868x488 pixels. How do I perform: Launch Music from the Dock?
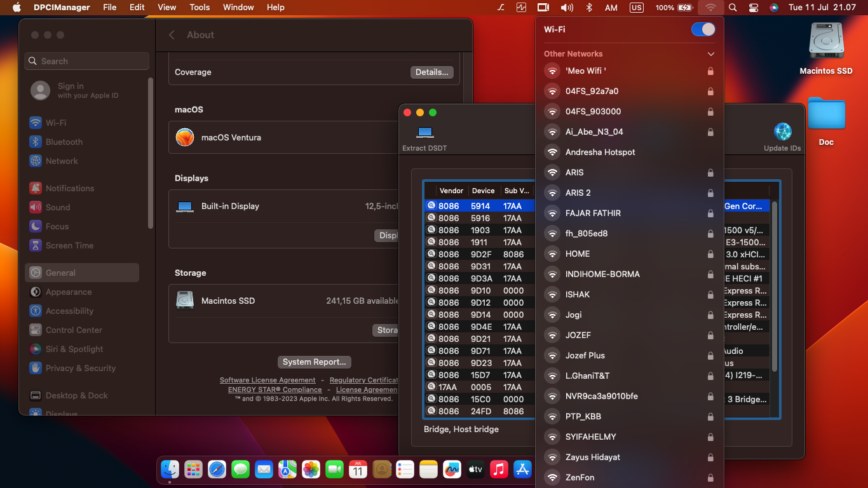point(499,470)
